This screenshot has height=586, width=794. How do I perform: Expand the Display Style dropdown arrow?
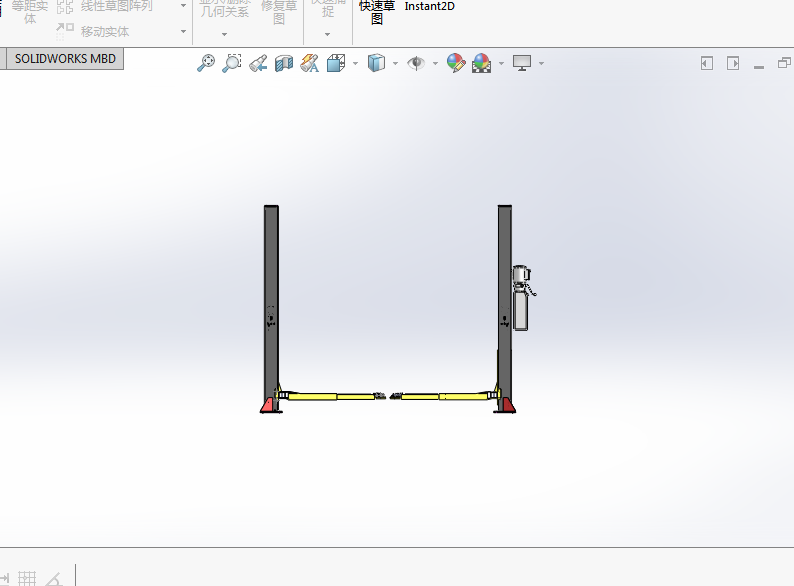point(395,64)
